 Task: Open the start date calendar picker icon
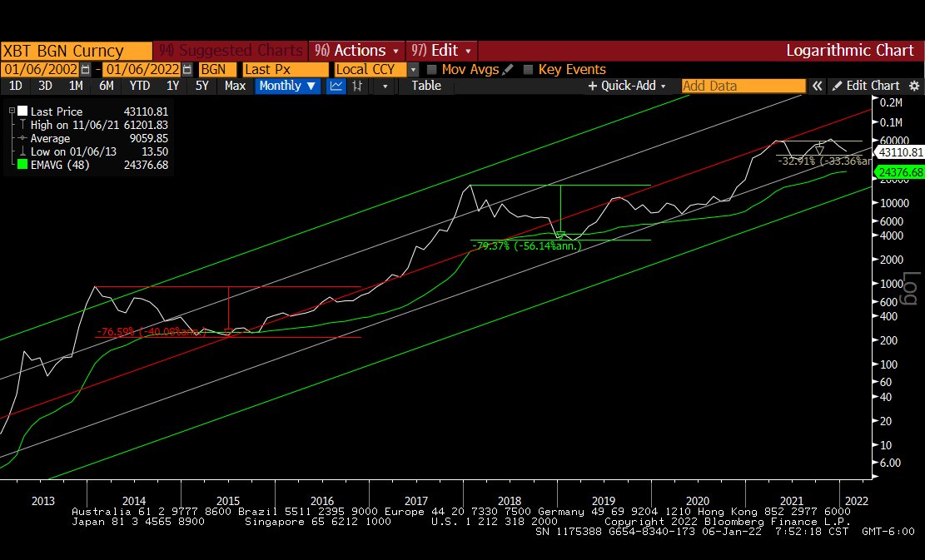click(86, 70)
